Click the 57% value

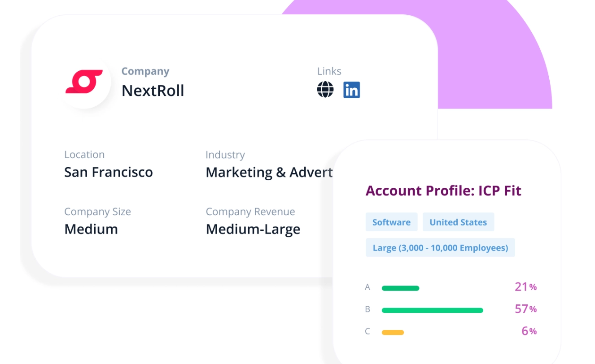[x=525, y=309]
